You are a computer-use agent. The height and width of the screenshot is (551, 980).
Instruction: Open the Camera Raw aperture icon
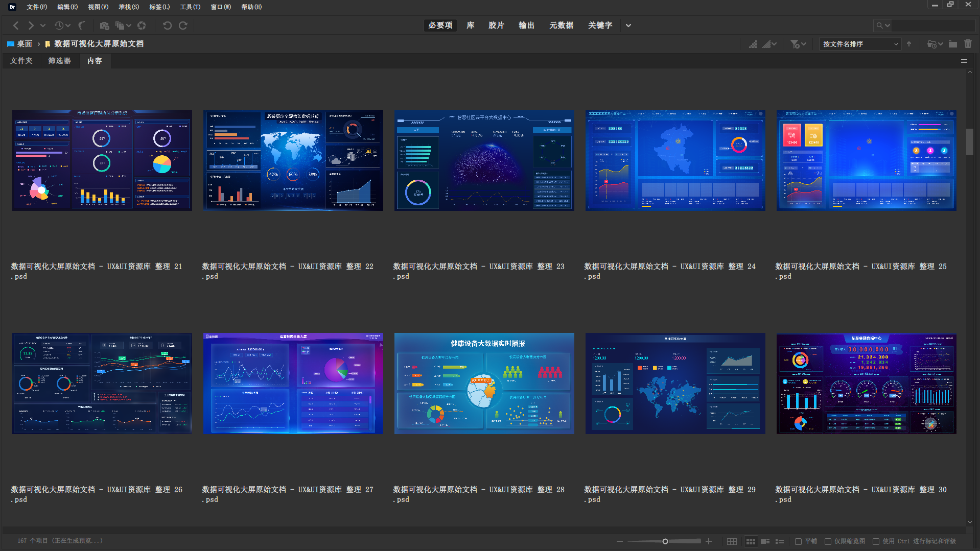(x=142, y=26)
